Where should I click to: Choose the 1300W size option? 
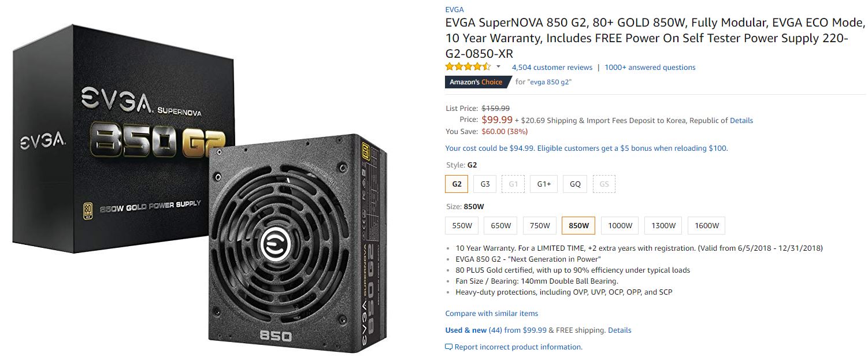coord(663,225)
